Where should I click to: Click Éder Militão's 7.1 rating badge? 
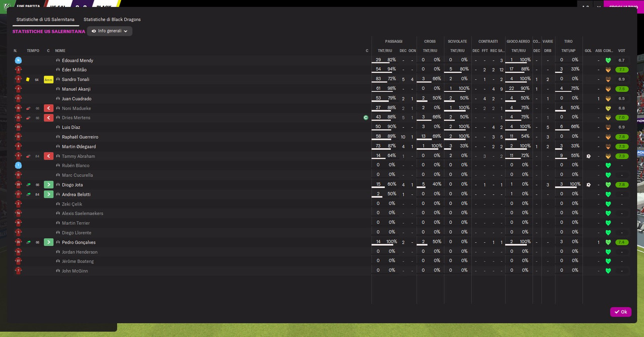(x=622, y=70)
